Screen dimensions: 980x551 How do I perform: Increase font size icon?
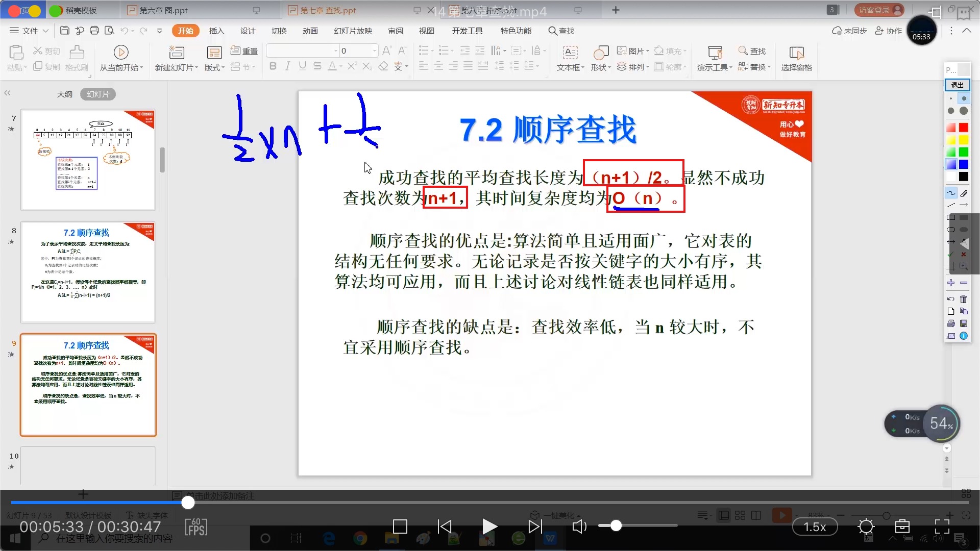coord(387,51)
